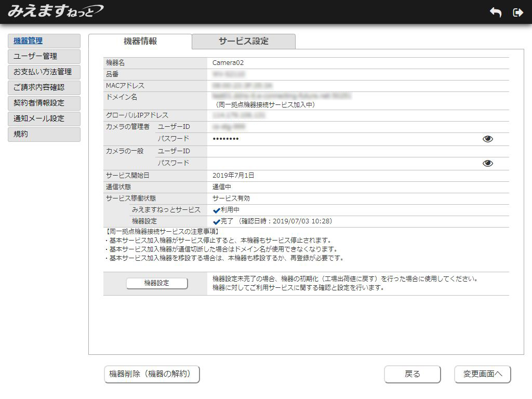This screenshot has width=532, height=399.
Task: Click the logout icon at top right
Action: [x=518, y=11]
